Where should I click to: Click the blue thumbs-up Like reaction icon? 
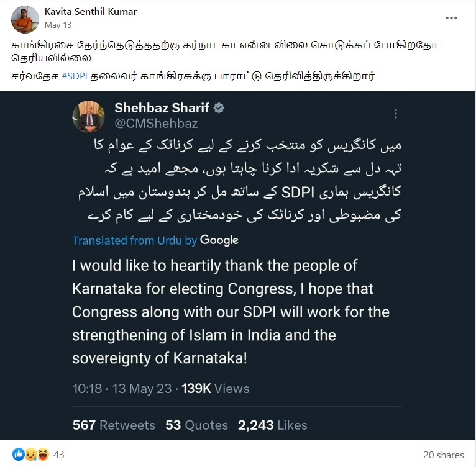[x=18, y=455]
